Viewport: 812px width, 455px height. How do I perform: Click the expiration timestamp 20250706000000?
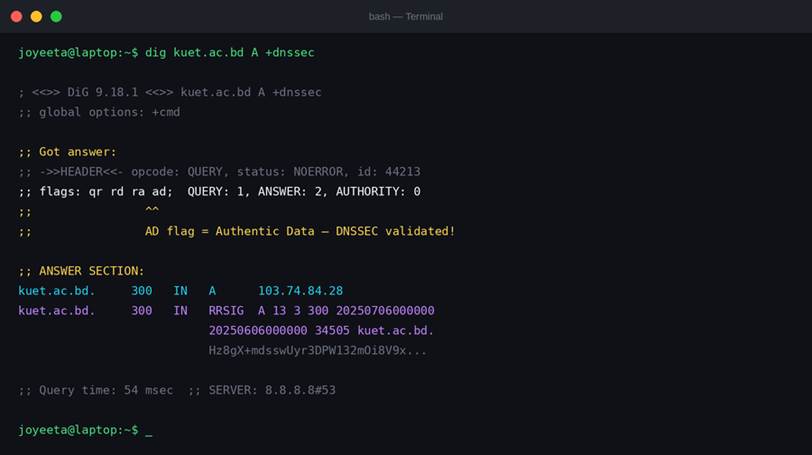tap(385, 311)
